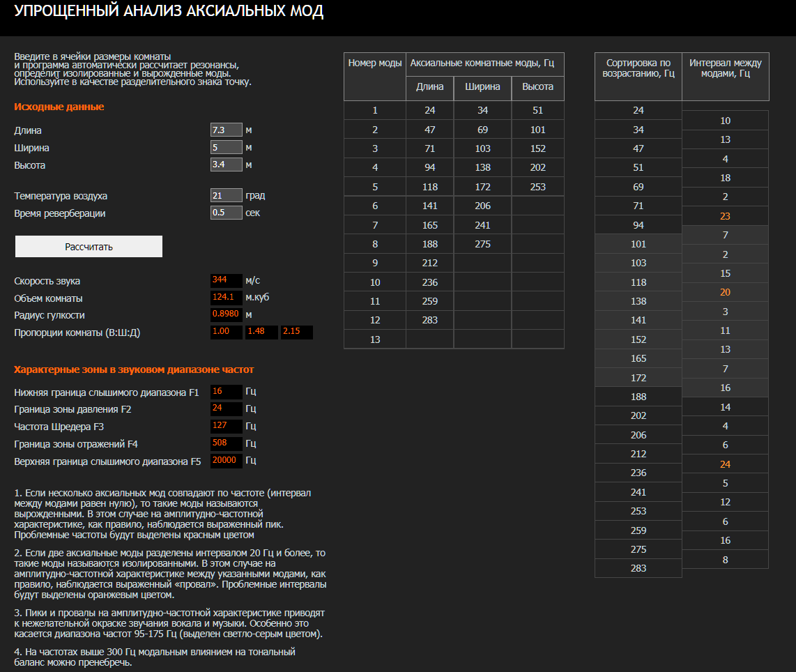Click the Длина column header
The height and width of the screenshot is (672, 796).
coord(430,89)
